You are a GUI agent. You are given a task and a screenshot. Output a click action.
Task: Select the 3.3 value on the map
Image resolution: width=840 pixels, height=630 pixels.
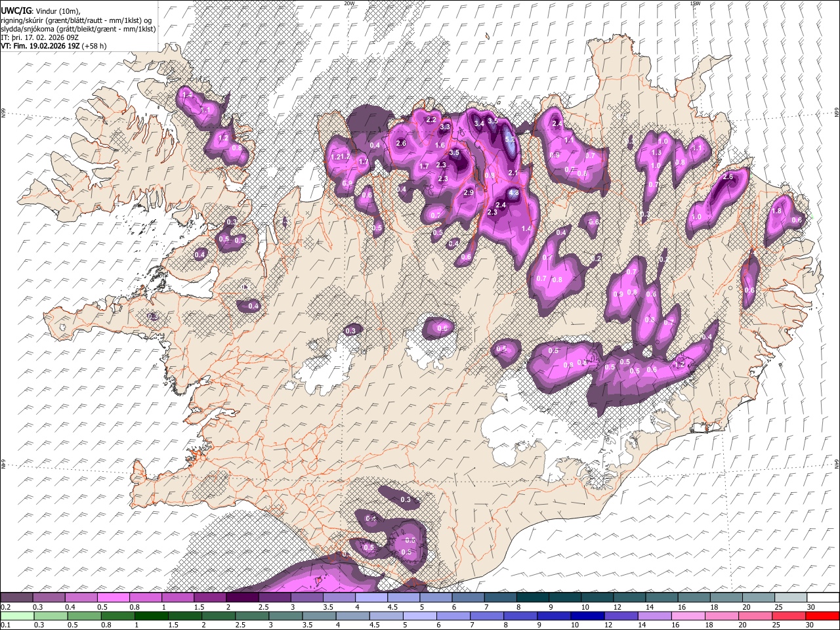[x=445, y=127]
